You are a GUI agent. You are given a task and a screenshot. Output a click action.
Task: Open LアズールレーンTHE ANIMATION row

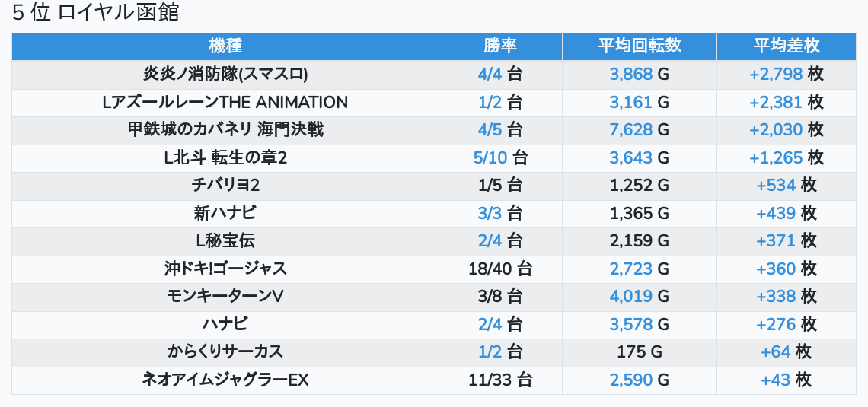pos(225,102)
